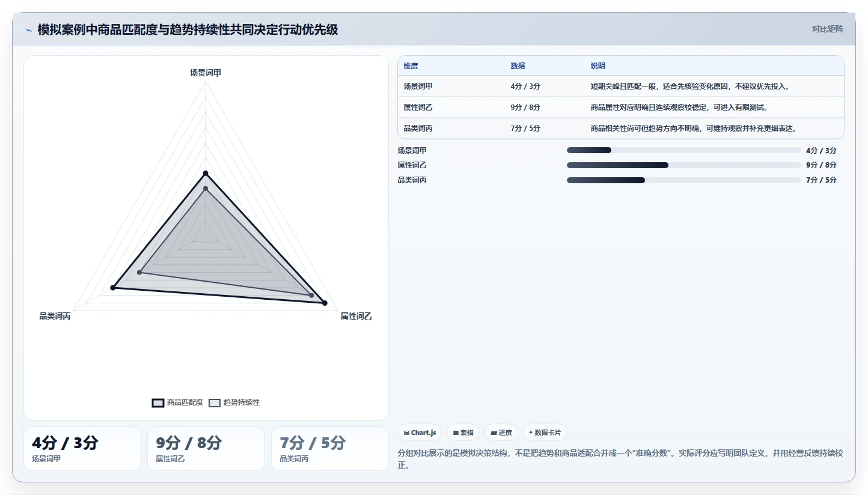Click the lightning icon beside the title
This screenshot has width=868, height=495.
click(28, 30)
